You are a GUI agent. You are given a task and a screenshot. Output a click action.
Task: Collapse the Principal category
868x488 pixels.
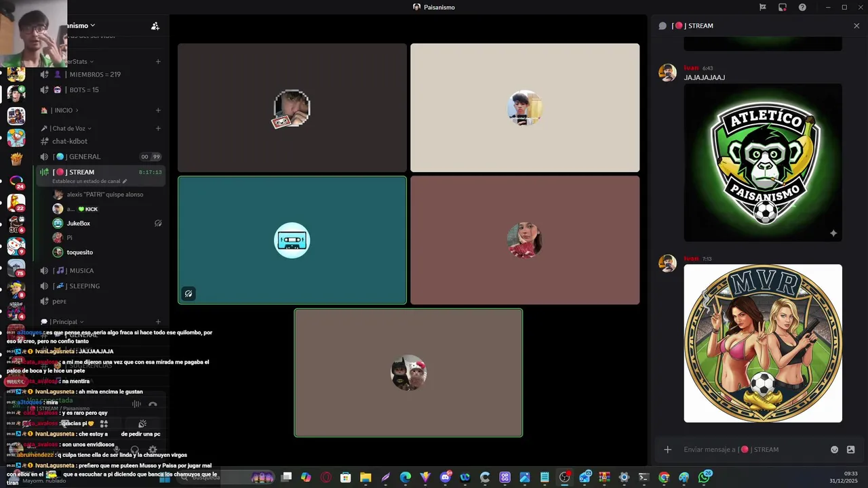[62, 322]
